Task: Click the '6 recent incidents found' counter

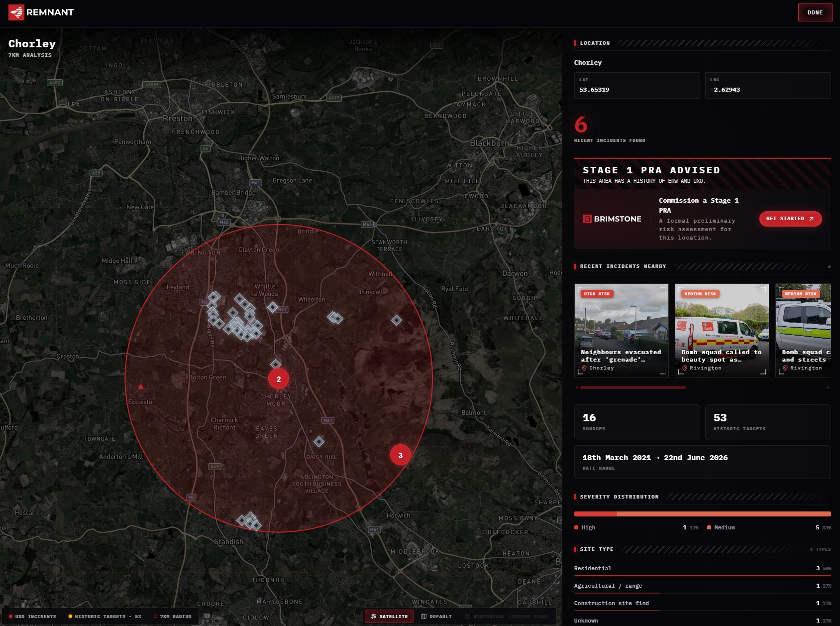Action: pos(609,129)
